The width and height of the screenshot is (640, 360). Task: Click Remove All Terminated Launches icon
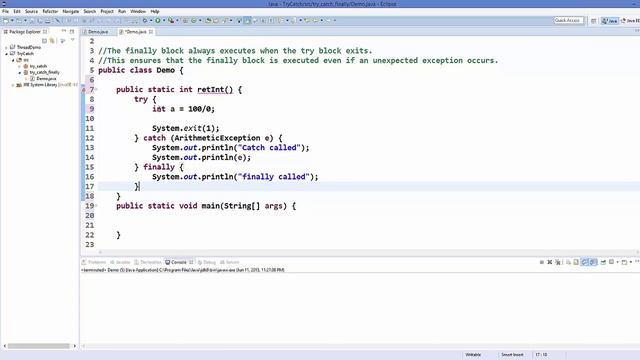[558, 262]
